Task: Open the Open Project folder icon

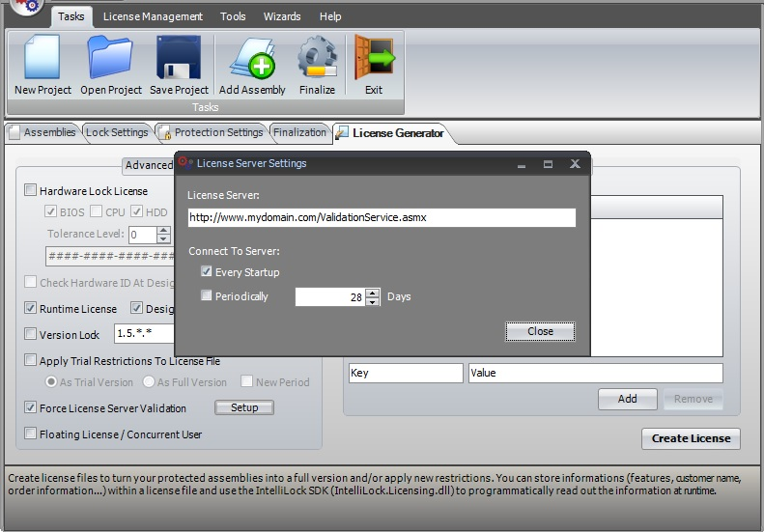Action: coord(111,58)
